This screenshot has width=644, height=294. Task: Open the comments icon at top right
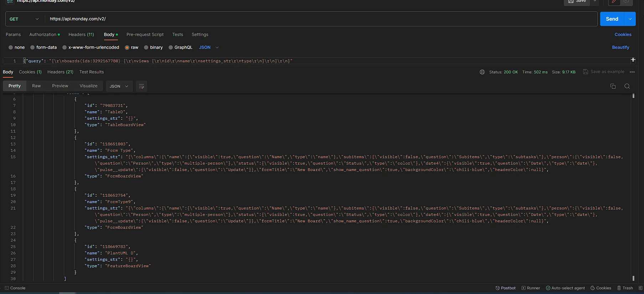(626, 2)
